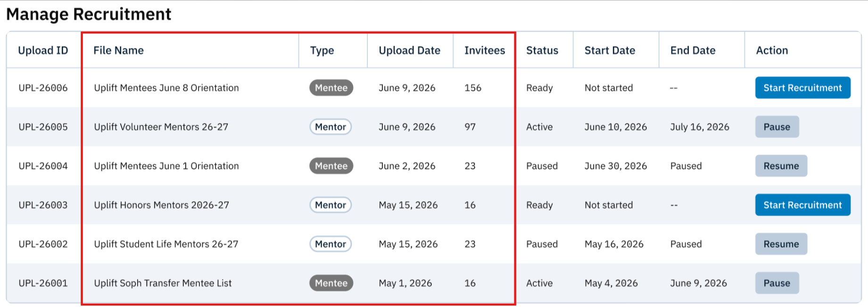Screen dimensions: 868x307
Task: Click the Invitees column header
Action: tap(484, 50)
